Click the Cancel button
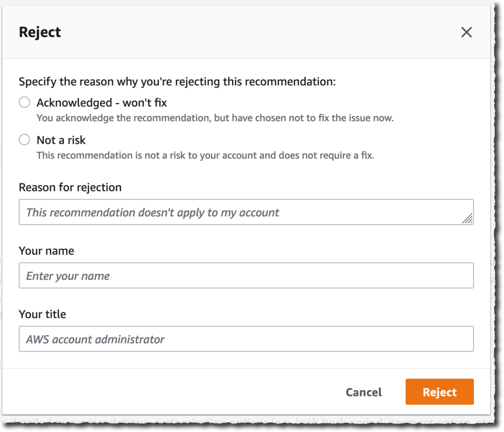 point(363,392)
